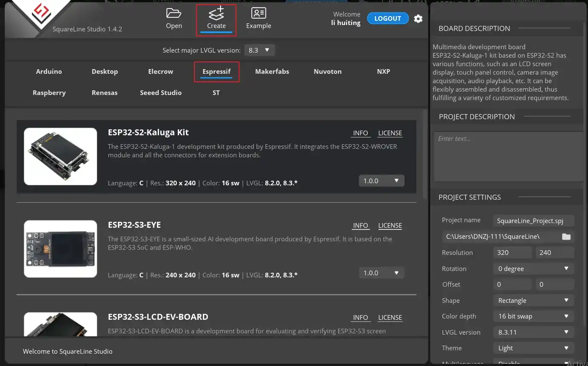This screenshot has height=366, width=588.
Task: Click the folder icon to browse project path
Action: (x=566, y=237)
